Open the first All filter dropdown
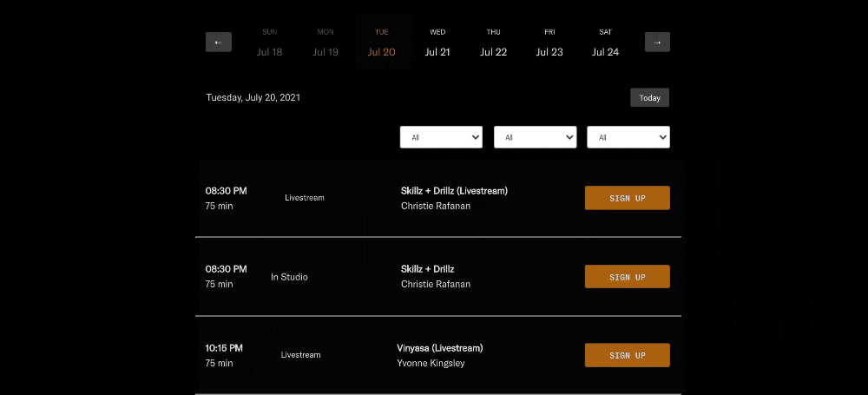 [x=441, y=137]
